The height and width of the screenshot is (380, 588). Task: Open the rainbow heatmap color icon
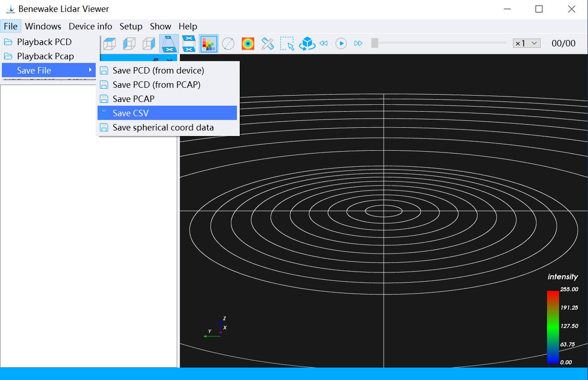248,44
